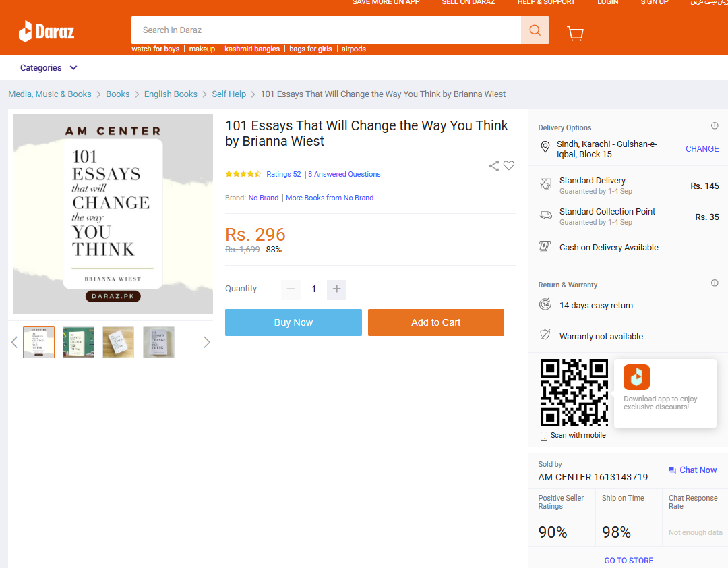This screenshot has height=568, width=728.
Task: Search suggestion watch for boys
Action: coord(156,49)
